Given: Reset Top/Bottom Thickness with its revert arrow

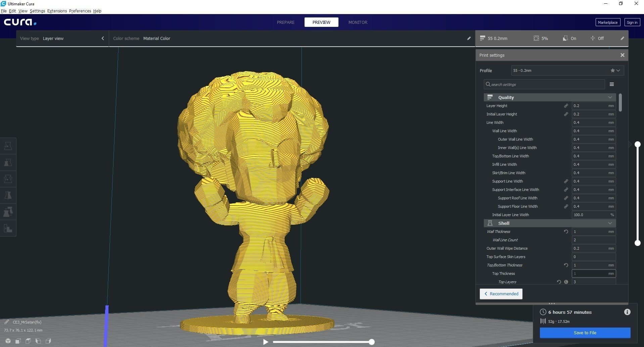Looking at the screenshot, I should click(566, 265).
